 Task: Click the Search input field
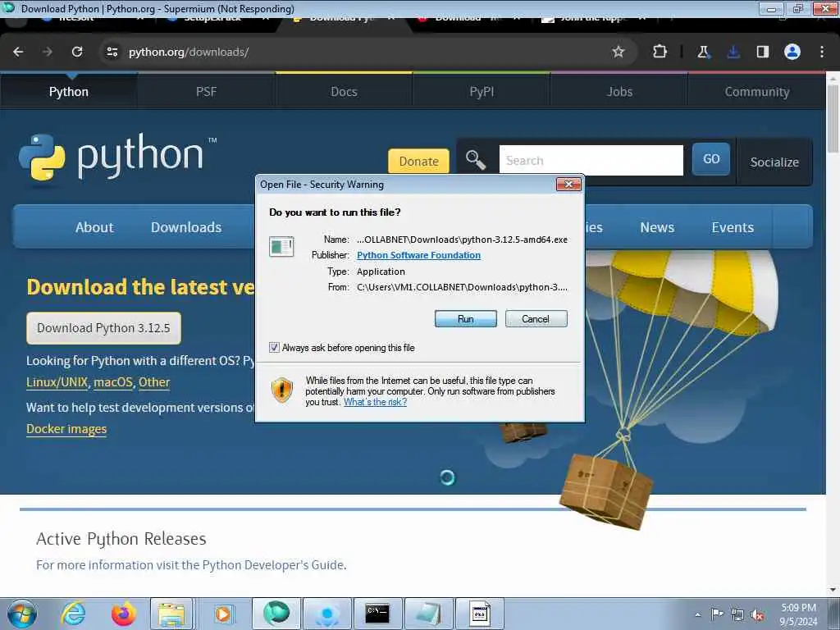(591, 160)
